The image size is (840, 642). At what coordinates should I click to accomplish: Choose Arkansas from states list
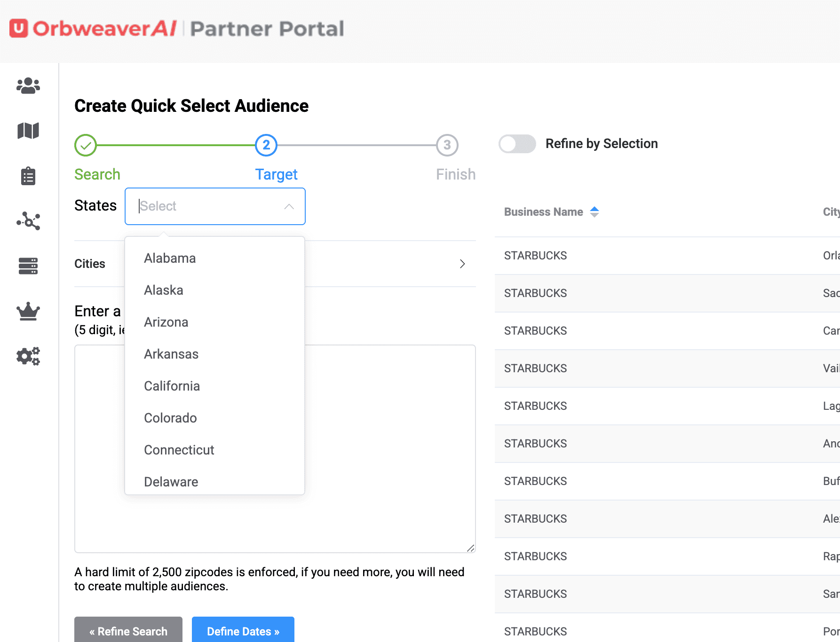[x=215, y=354]
